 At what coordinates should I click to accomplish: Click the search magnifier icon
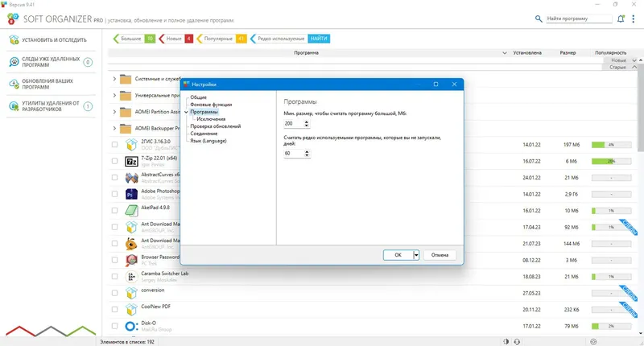point(539,19)
